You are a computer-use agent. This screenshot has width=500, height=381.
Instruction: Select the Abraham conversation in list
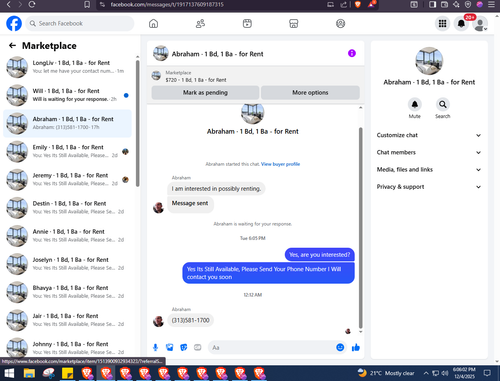tap(67, 123)
